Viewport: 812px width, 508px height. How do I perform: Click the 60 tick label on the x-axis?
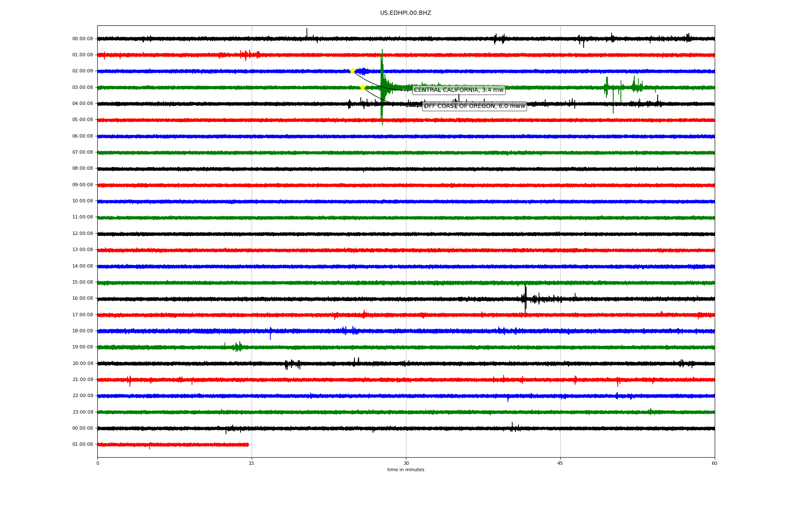714,463
